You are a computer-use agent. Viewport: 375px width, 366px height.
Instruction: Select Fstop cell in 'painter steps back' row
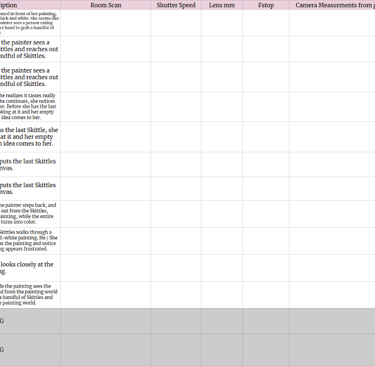click(266, 214)
